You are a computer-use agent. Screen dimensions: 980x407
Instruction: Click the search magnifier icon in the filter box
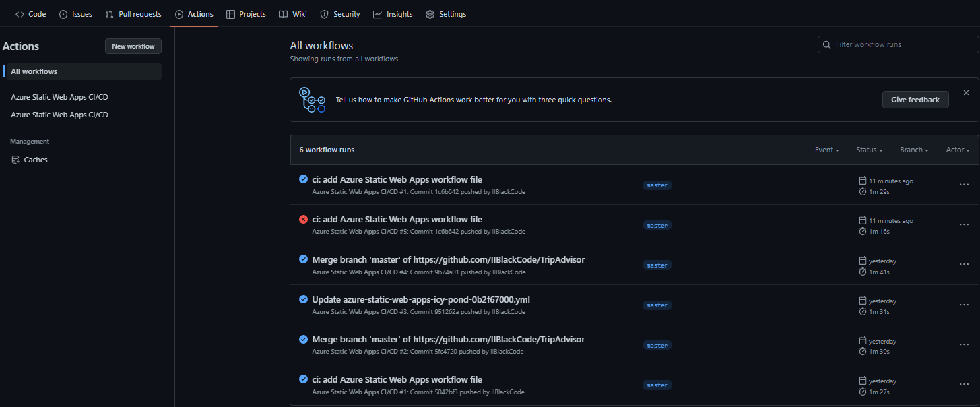click(x=827, y=44)
